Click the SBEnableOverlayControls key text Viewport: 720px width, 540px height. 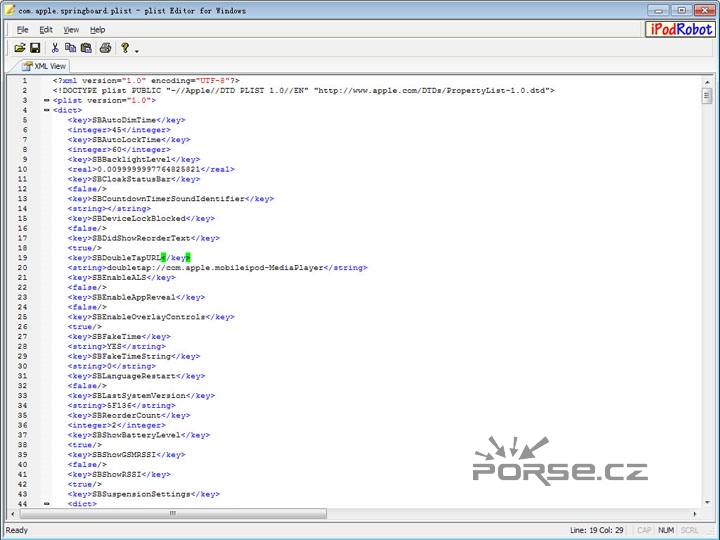(x=148, y=317)
